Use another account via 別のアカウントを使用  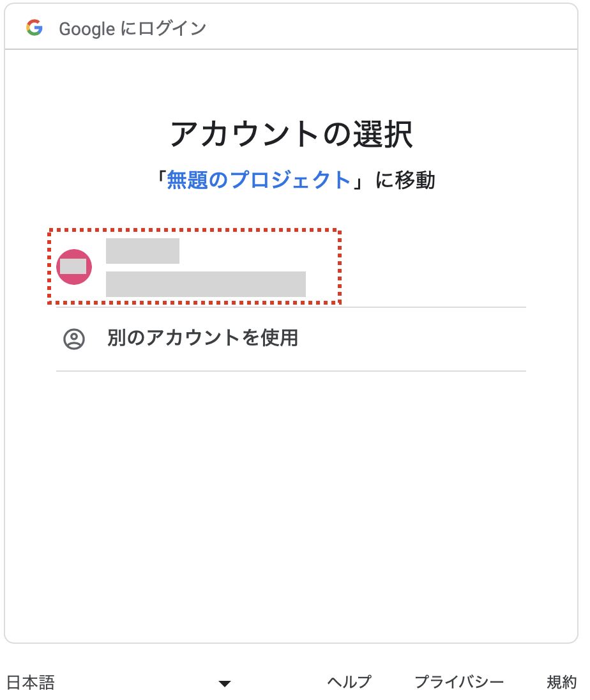click(x=291, y=339)
